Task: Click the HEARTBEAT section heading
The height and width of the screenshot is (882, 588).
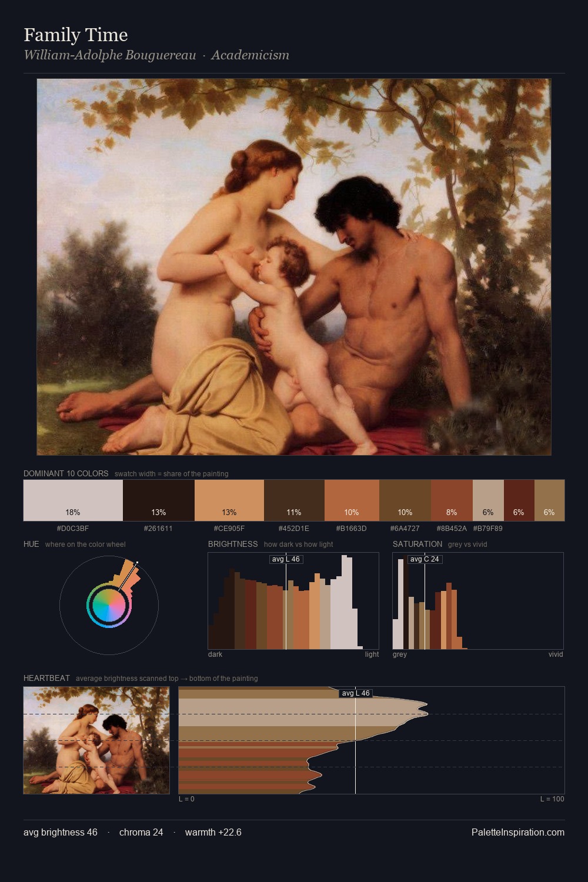Action: click(46, 678)
